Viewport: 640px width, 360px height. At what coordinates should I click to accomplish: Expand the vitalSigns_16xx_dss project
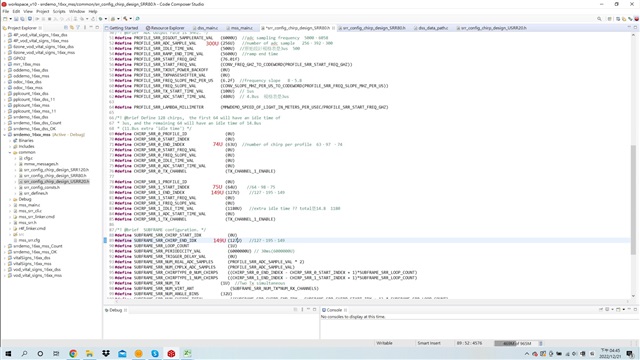point(4,258)
